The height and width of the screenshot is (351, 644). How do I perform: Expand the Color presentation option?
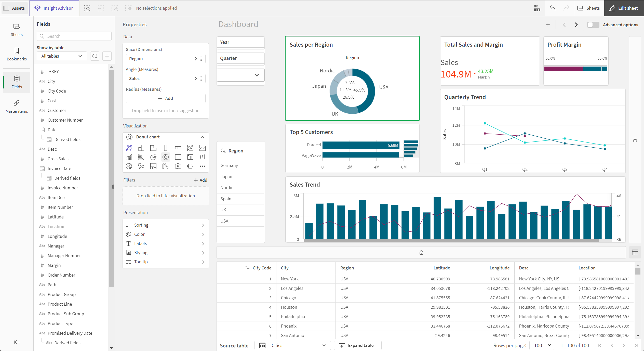click(165, 234)
